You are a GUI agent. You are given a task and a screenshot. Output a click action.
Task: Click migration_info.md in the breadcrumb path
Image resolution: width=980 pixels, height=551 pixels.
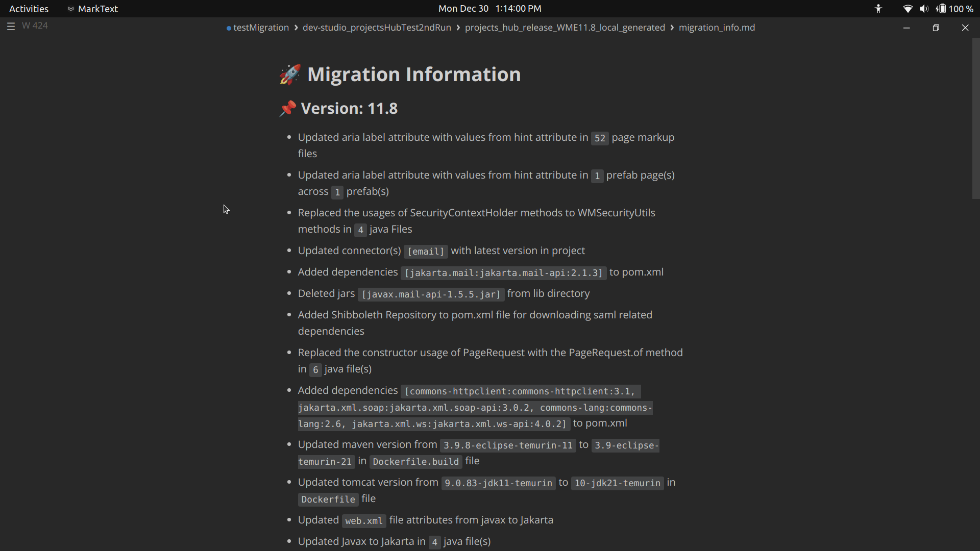tap(717, 28)
